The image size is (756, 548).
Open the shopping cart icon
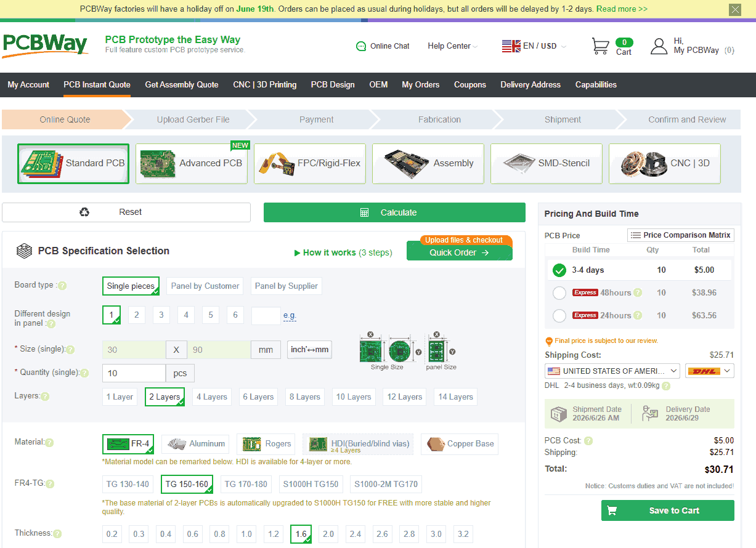tap(600, 46)
